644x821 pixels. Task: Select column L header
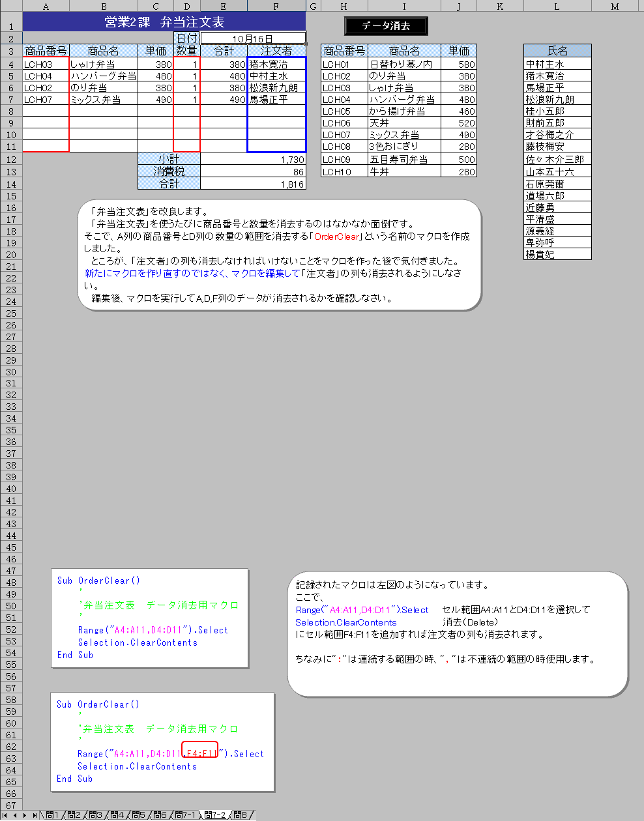point(557,6)
